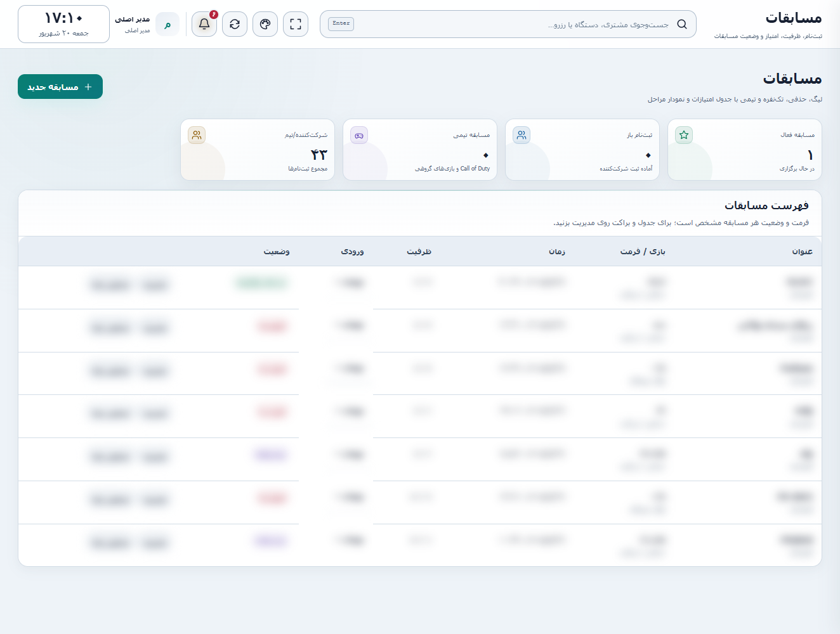Click the در حال برگزاری caption

[x=797, y=169]
